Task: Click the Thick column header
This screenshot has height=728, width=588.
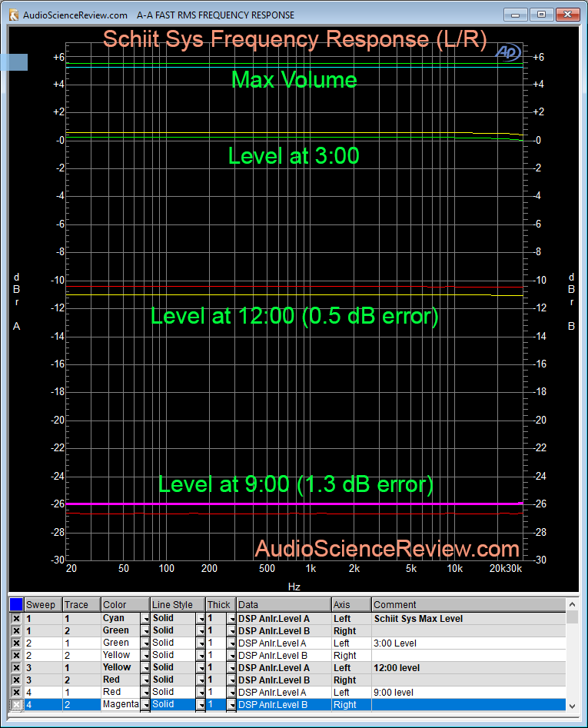Action: point(221,604)
